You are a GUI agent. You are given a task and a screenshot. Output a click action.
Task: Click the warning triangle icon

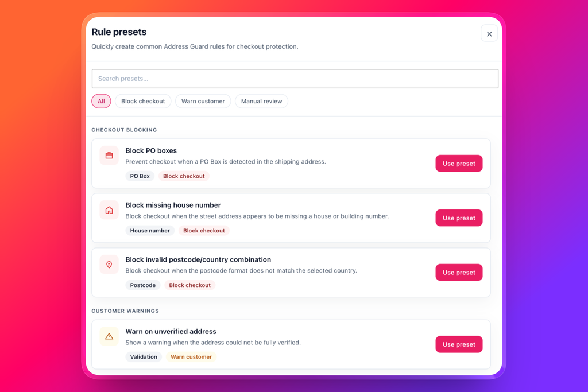pos(109,336)
